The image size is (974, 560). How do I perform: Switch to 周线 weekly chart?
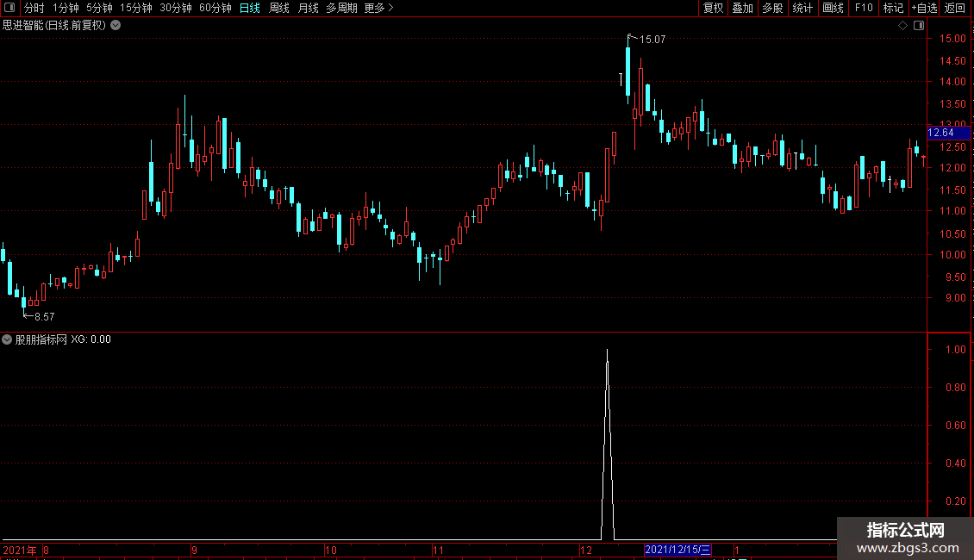(x=279, y=8)
